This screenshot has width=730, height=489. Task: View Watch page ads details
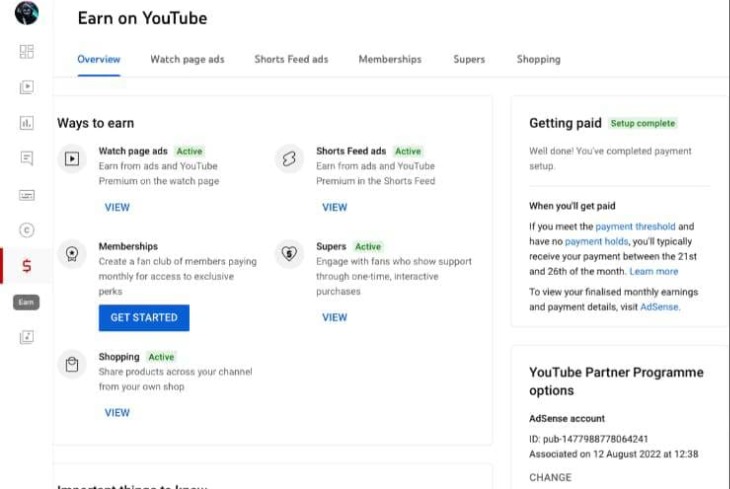coord(117,207)
